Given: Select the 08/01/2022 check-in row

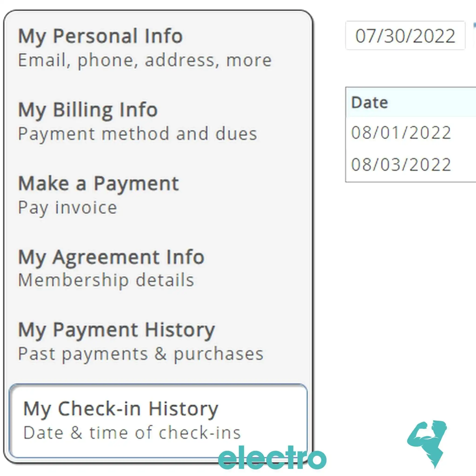Looking at the screenshot, I should pos(411,133).
